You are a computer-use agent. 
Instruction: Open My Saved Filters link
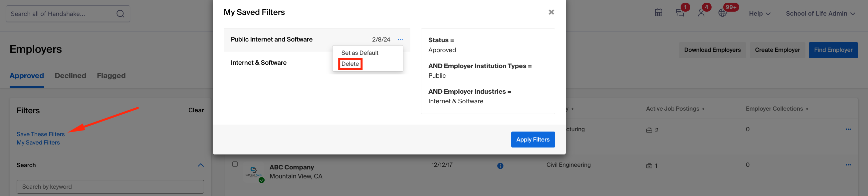(38, 143)
